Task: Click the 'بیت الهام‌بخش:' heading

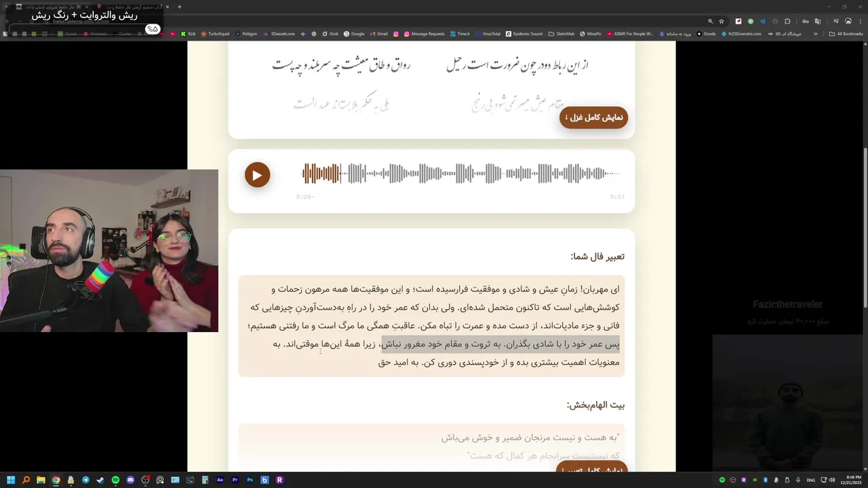Action: [x=595, y=405]
